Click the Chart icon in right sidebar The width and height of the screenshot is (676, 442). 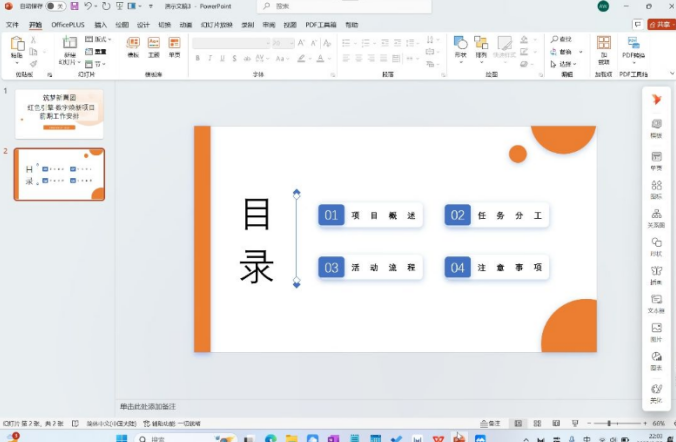[x=656, y=358]
